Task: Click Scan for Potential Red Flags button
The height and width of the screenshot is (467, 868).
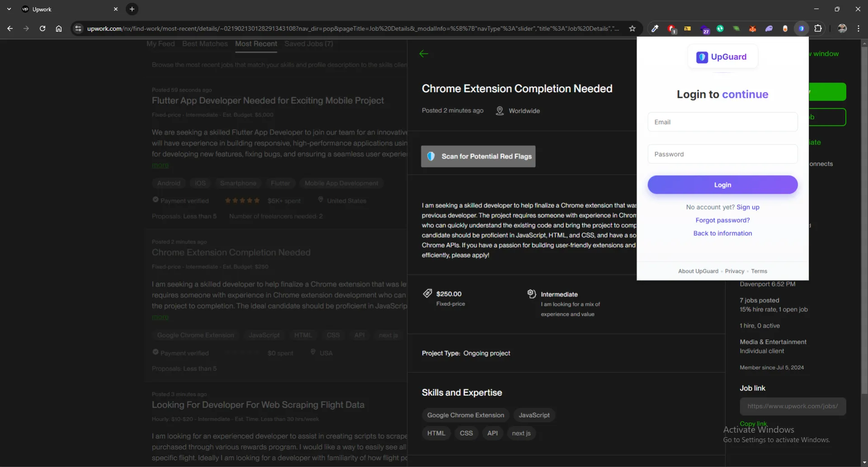Action: click(478, 156)
